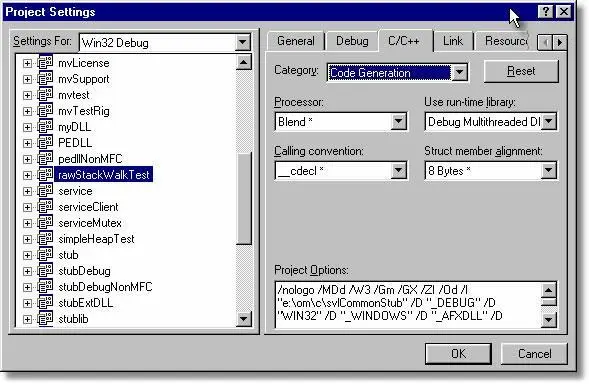Select the stub tree item

(x=68, y=255)
